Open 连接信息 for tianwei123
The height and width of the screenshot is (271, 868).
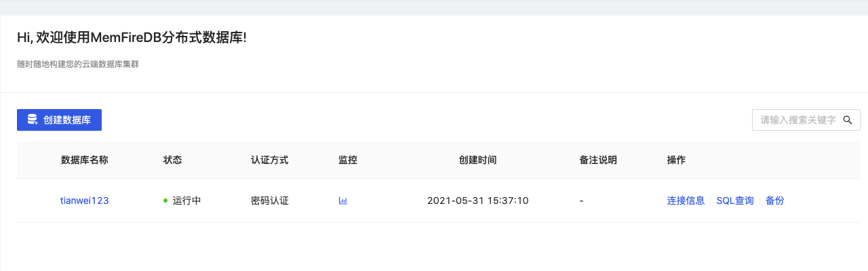point(686,201)
